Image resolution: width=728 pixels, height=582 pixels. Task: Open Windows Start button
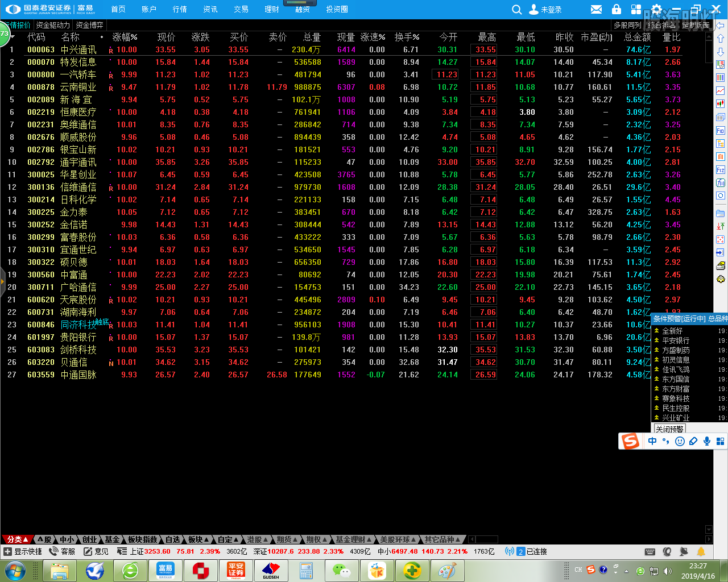click(x=15, y=570)
